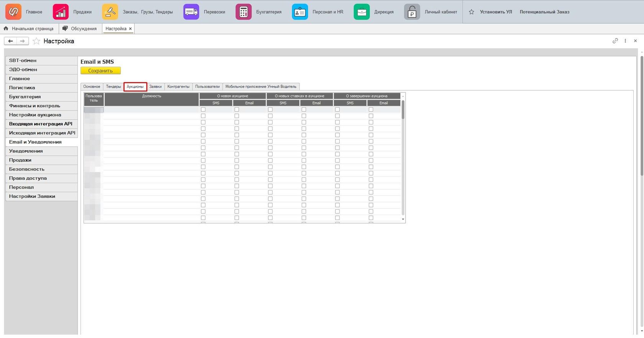Click Потенциальный Заказ command
644x338 pixels.
click(544, 12)
